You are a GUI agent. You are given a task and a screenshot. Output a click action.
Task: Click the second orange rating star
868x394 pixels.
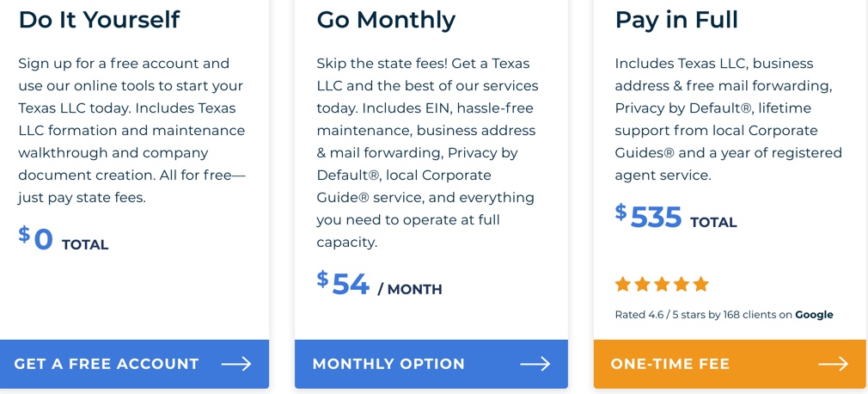pos(642,284)
